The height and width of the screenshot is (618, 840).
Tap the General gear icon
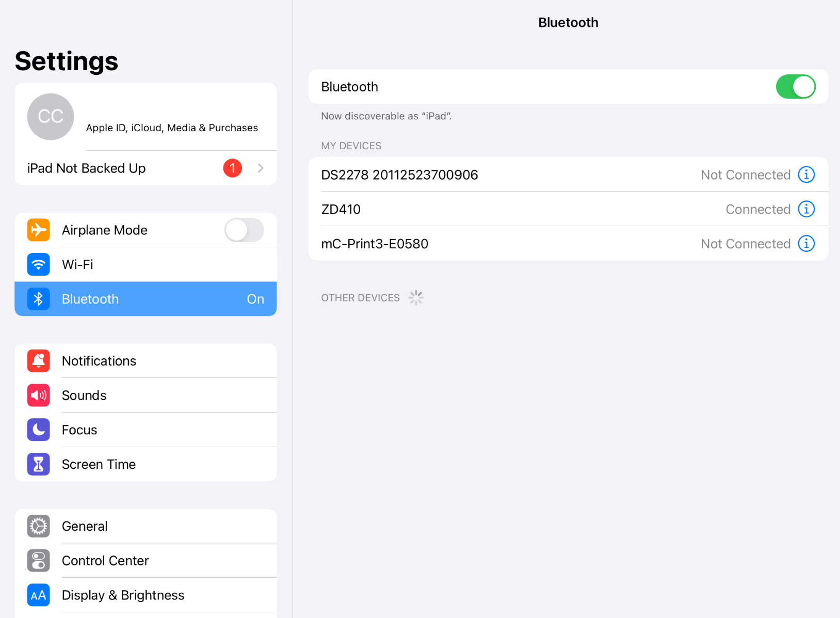pos(39,526)
